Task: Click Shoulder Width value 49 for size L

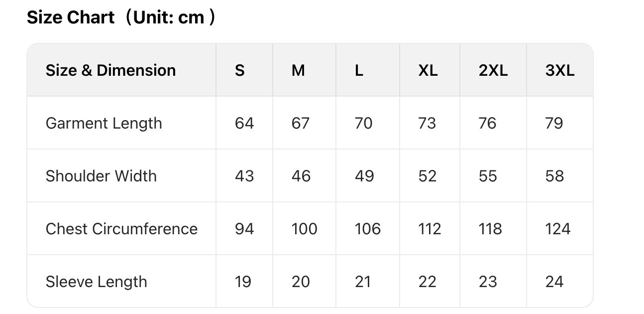Action: tap(364, 176)
